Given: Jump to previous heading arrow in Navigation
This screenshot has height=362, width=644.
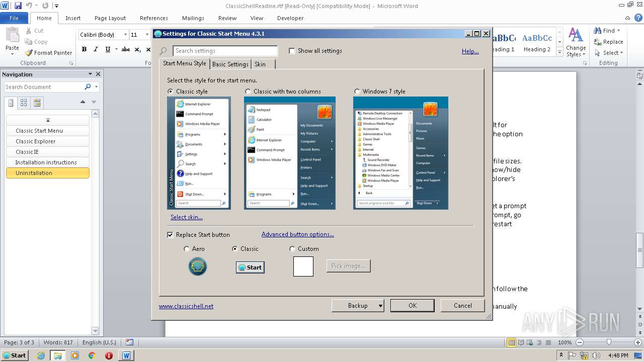Looking at the screenshot, I should 83,102.
